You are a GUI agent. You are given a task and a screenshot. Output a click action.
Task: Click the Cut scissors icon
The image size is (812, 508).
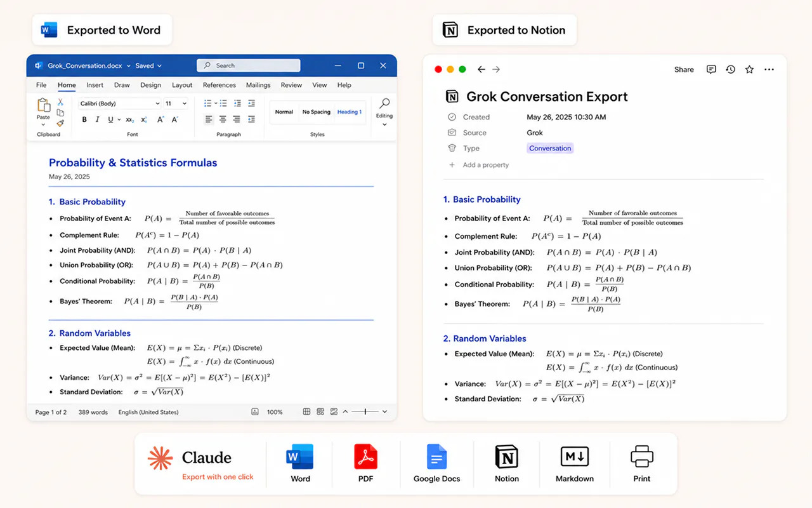pyautogui.click(x=60, y=102)
